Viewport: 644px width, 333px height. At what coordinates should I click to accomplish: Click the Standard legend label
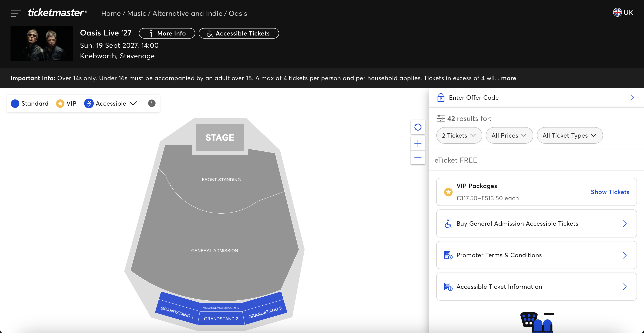[35, 103]
